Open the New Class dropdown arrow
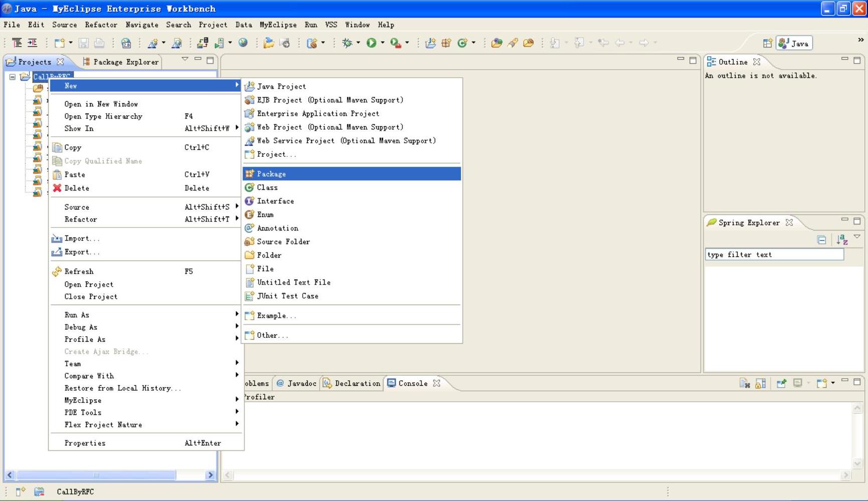868x501 pixels. point(473,43)
